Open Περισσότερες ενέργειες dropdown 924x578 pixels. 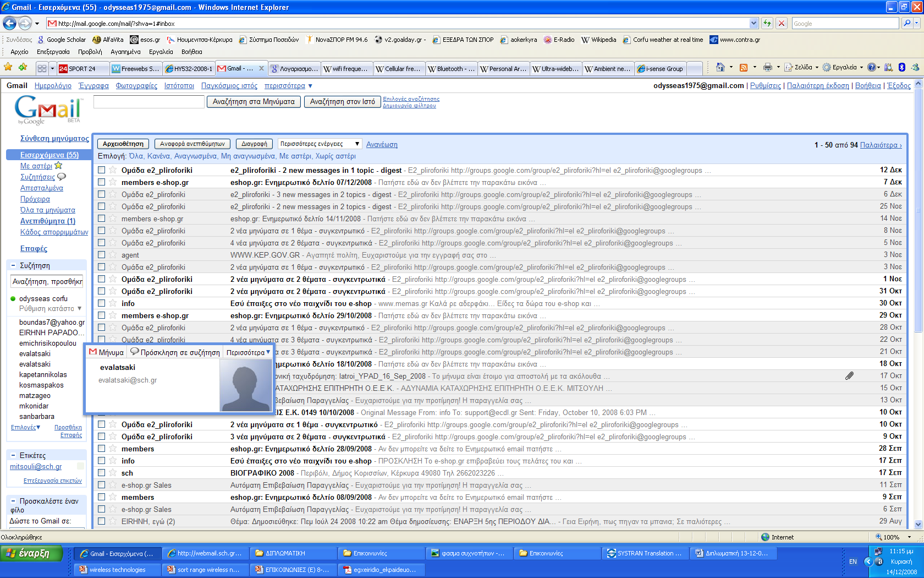click(320, 144)
